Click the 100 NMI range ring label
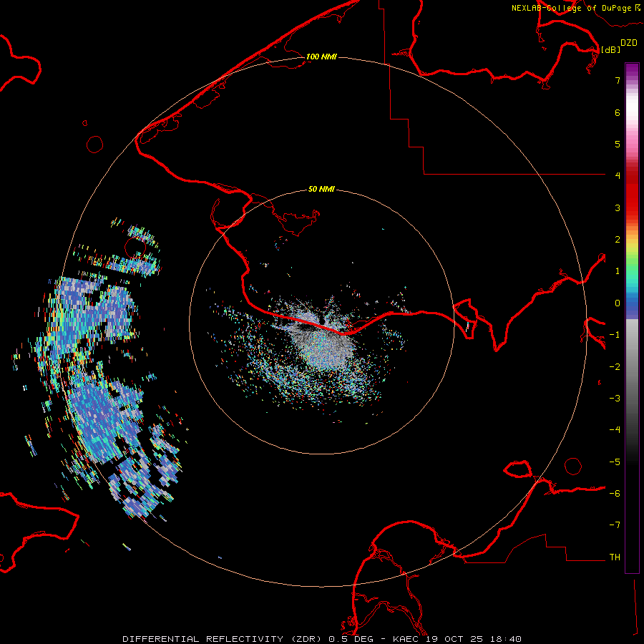The height and width of the screenshot is (644, 644). pyautogui.click(x=321, y=57)
